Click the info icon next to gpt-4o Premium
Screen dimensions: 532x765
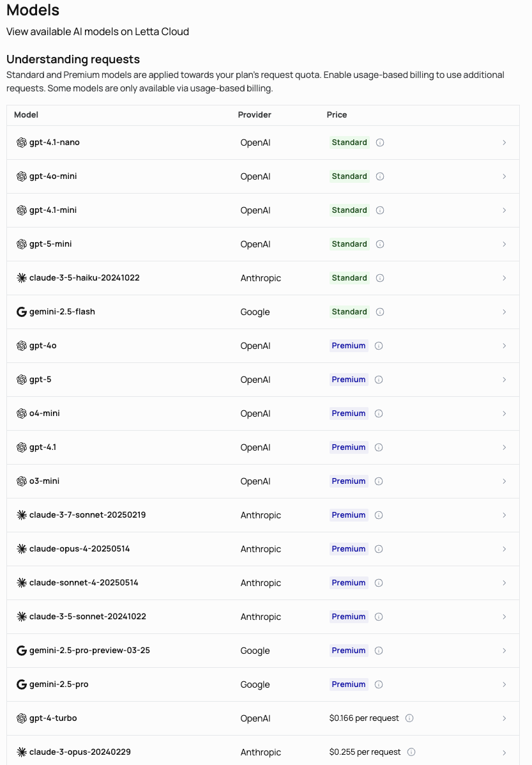pos(379,346)
